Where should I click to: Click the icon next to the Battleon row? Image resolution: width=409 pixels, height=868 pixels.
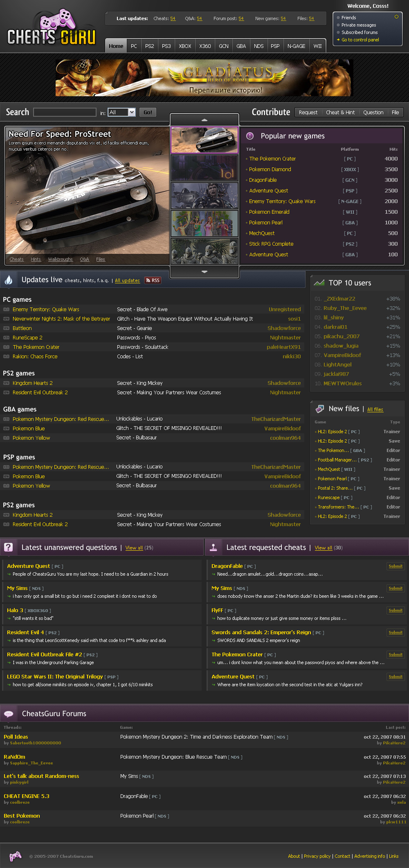point(6,328)
